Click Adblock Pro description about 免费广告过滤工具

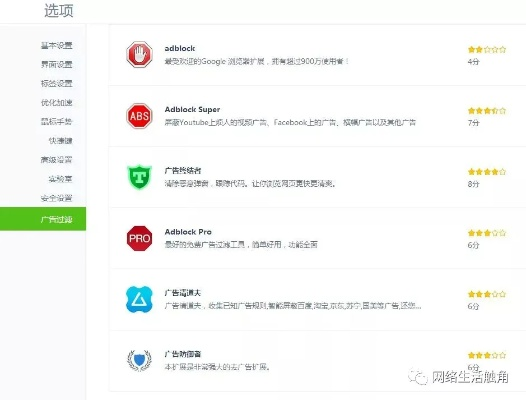tap(241, 245)
